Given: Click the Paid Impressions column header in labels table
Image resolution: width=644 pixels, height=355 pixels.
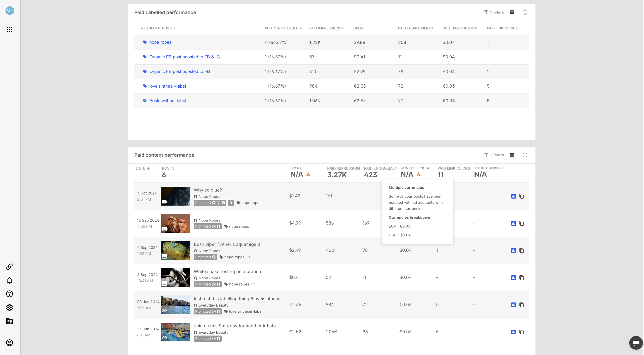Looking at the screenshot, I should click(328, 28).
